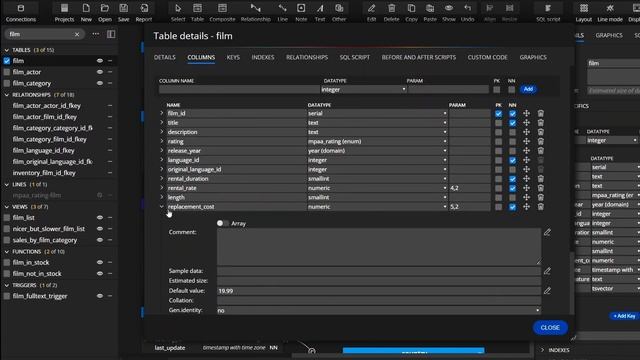
Task: Click the Default value field
Action: coord(378,291)
